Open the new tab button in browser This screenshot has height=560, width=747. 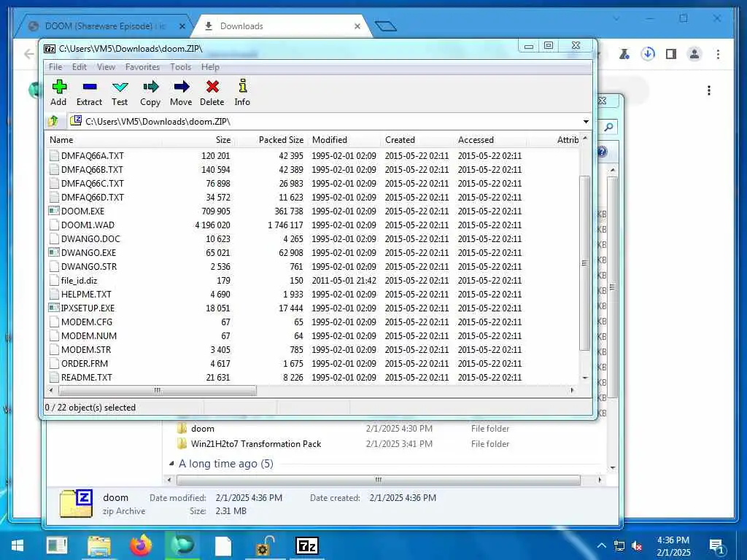pyautogui.click(x=385, y=26)
